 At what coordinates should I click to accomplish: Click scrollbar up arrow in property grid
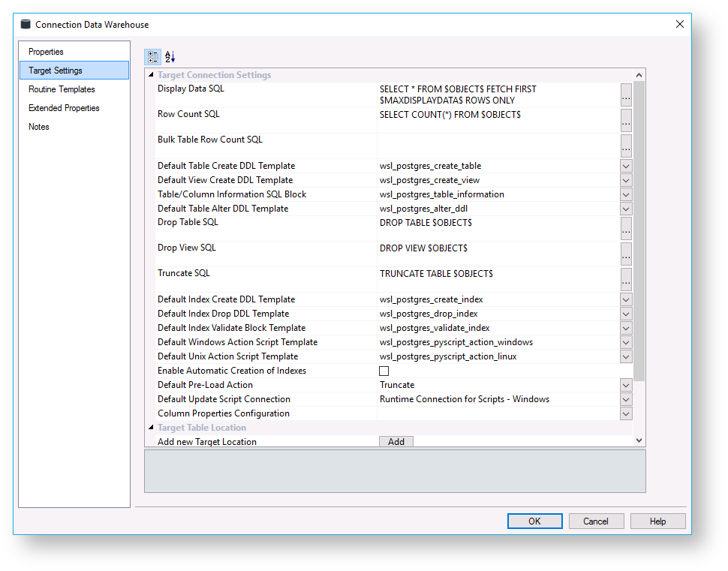(639, 75)
